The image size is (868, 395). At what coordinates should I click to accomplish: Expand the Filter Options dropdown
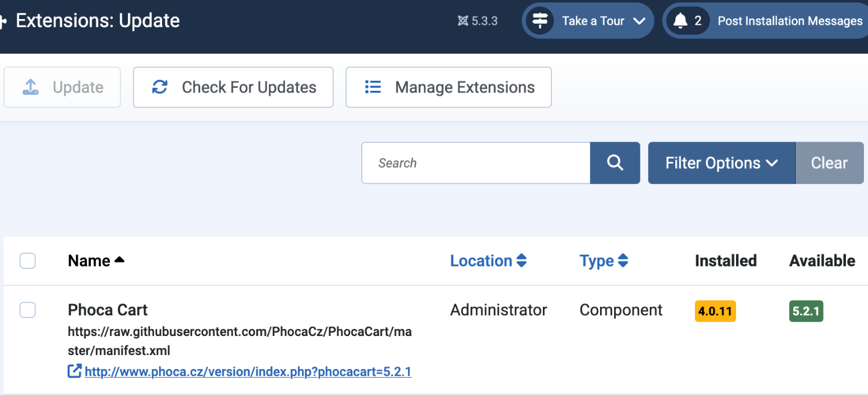(x=721, y=163)
